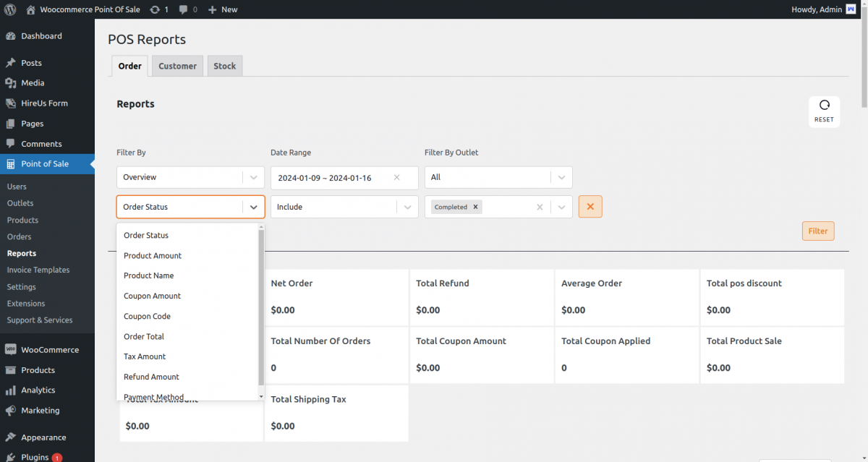Click the Pages sidebar icon

coord(11,124)
